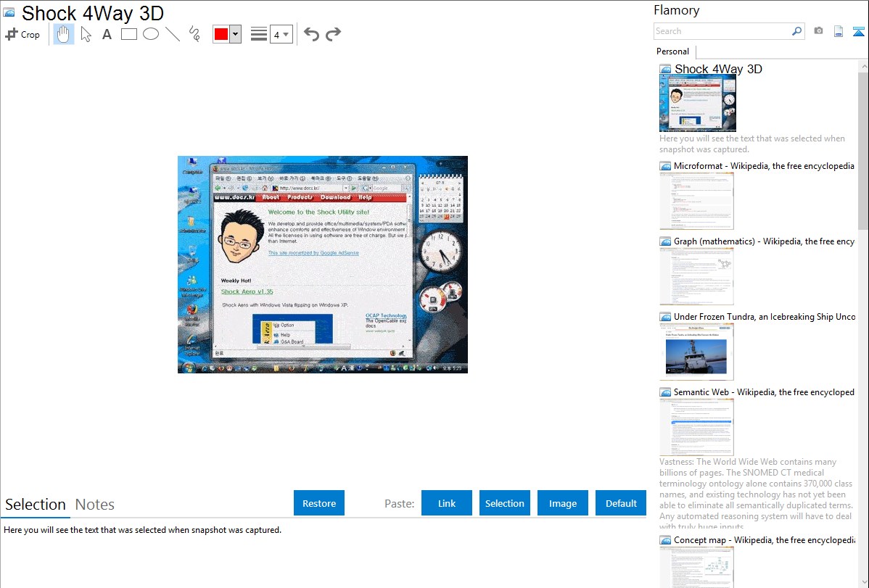Screen dimensions: 869x588
Task: Click the sidebar vertical scrollbar
Action: pyautogui.click(x=863, y=149)
